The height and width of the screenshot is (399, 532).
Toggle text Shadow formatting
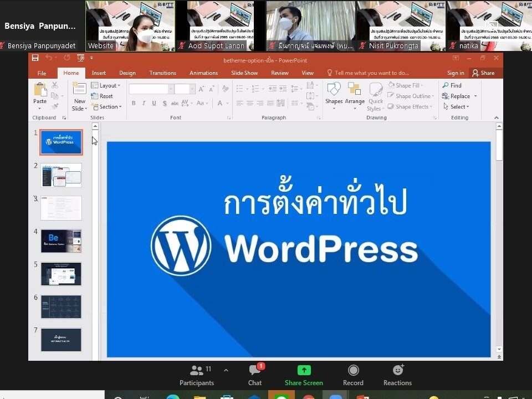click(165, 103)
